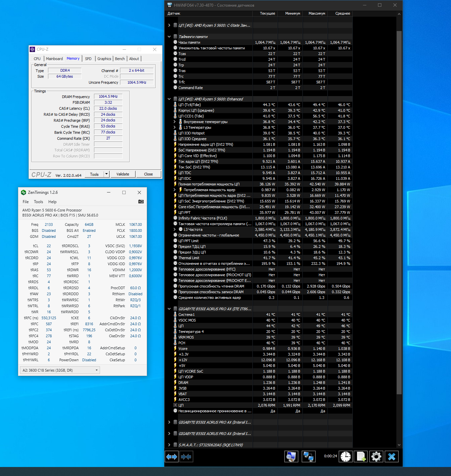Open the HWiNFO networked computers icon

pos(308,456)
